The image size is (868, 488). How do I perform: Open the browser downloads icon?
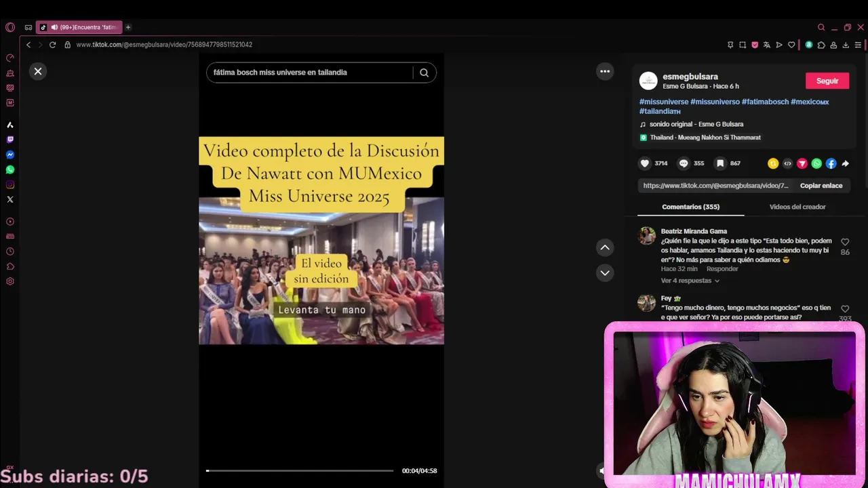tap(846, 45)
